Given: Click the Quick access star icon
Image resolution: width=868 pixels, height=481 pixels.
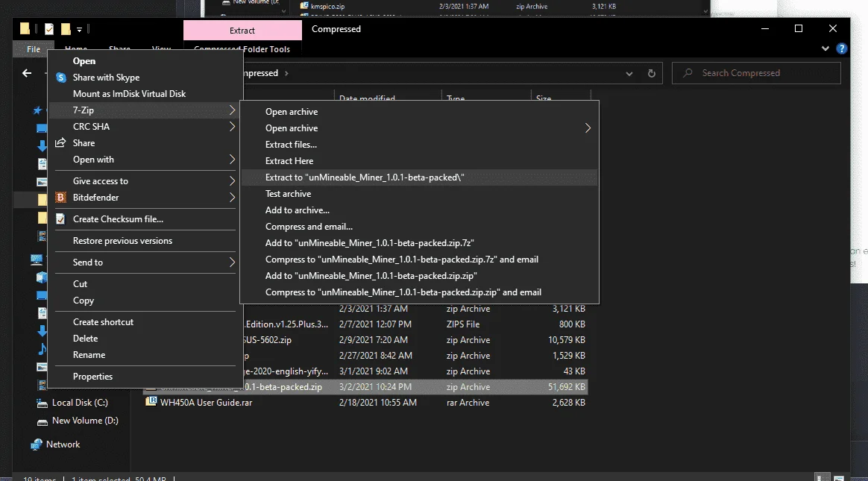Looking at the screenshot, I should point(37,110).
